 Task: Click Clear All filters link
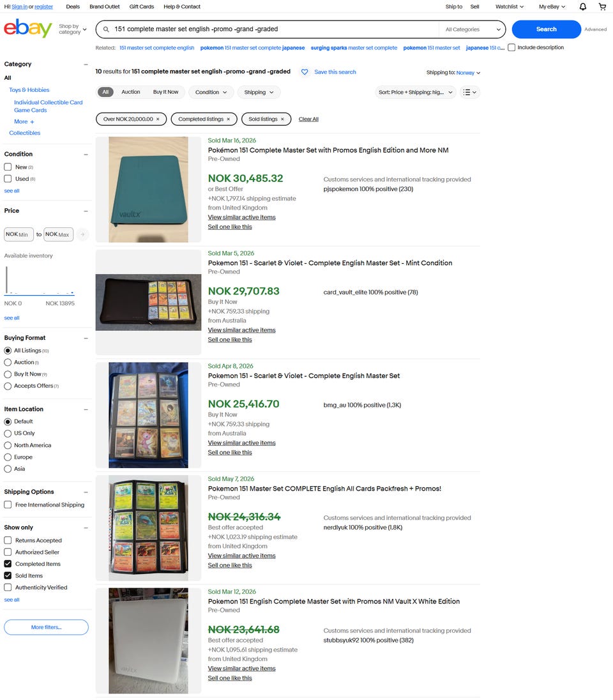point(308,119)
